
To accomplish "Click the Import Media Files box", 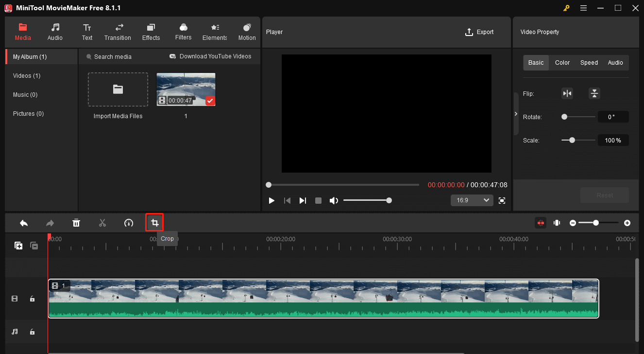I will point(118,89).
